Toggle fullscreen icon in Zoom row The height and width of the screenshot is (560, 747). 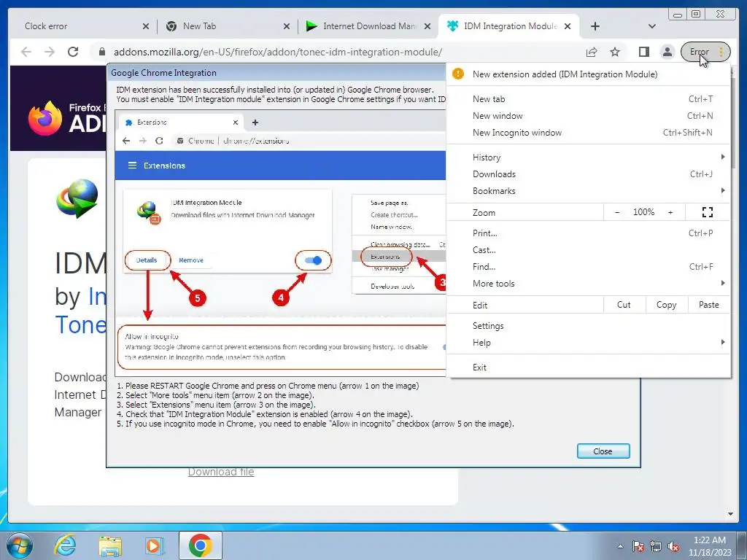pyautogui.click(x=708, y=212)
